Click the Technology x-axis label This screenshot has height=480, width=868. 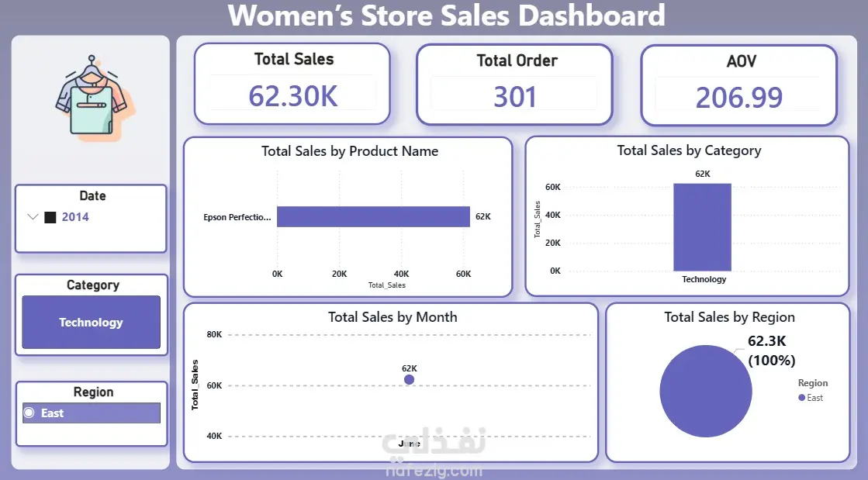point(704,279)
